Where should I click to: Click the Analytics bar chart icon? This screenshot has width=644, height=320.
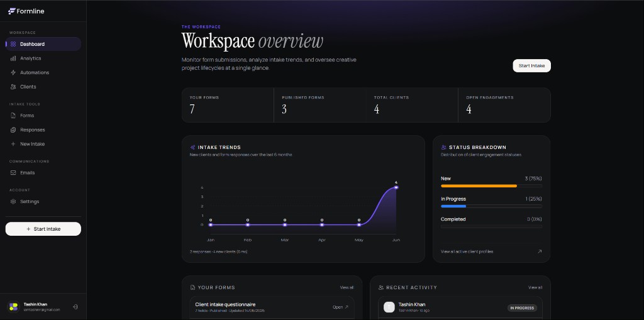coord(13,58)
